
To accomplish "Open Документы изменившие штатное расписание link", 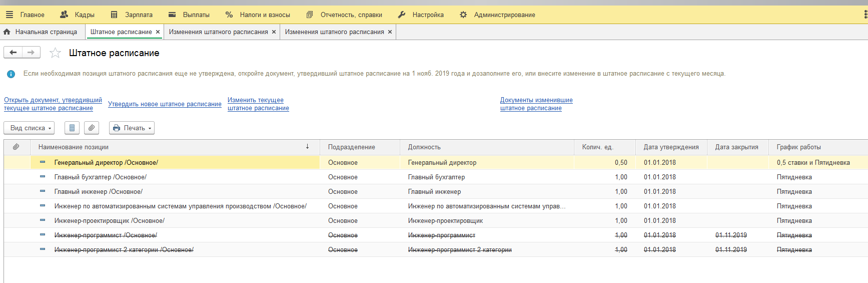I will coord(536,104).
